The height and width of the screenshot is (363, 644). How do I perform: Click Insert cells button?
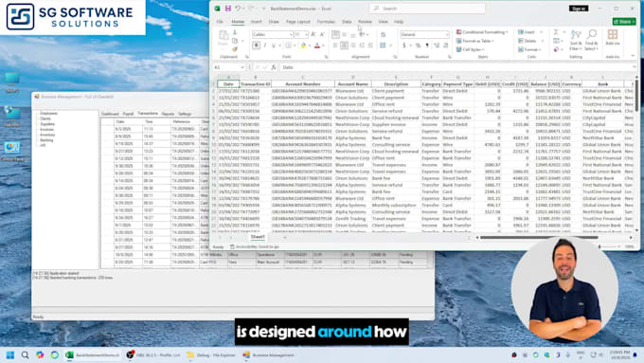coord(527,32)
